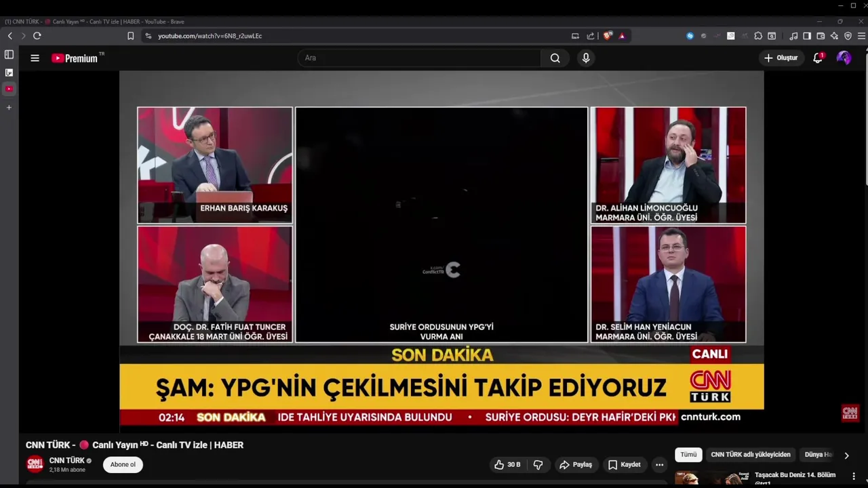Image resolution: width=868 pixels, height=488 pixels.
Task: Start voice search with microphone icon
Action: pos(586,58)
